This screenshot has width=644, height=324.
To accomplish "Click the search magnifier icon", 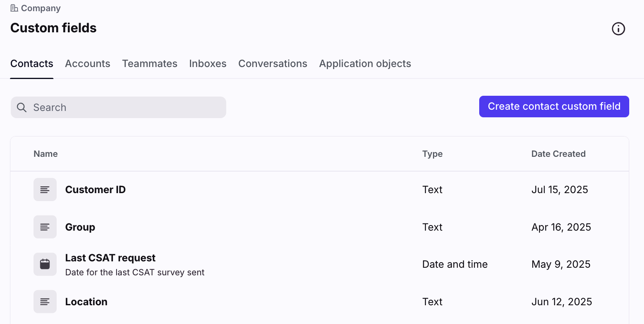I will pos(22,107).
